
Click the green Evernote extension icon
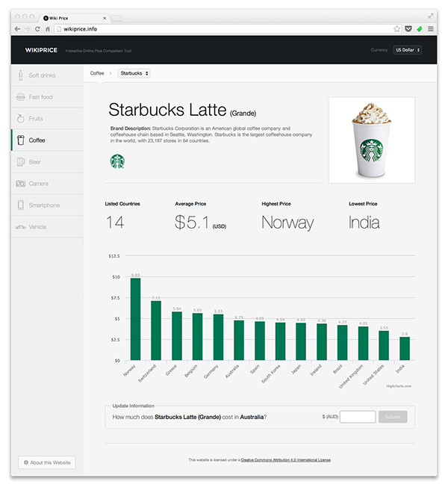[420, 29]
